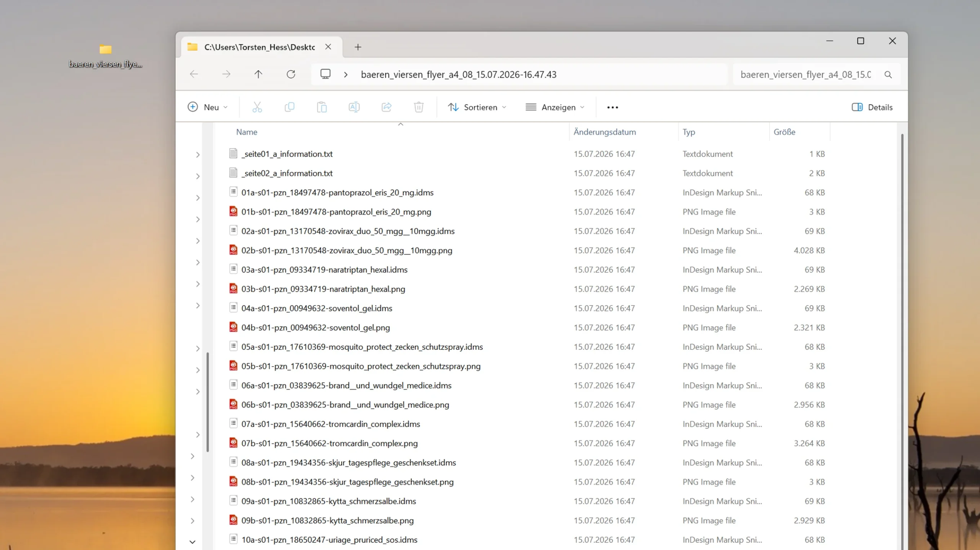
Task: Click the 4.028 KB size cell
Action: pyautogui.click(x=809, y=250)
